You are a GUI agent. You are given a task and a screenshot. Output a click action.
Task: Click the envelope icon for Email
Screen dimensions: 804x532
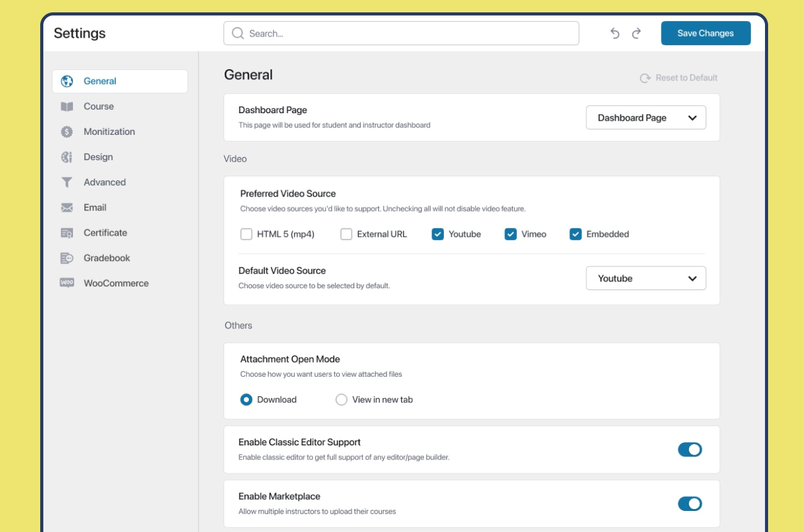click(67, 208)
